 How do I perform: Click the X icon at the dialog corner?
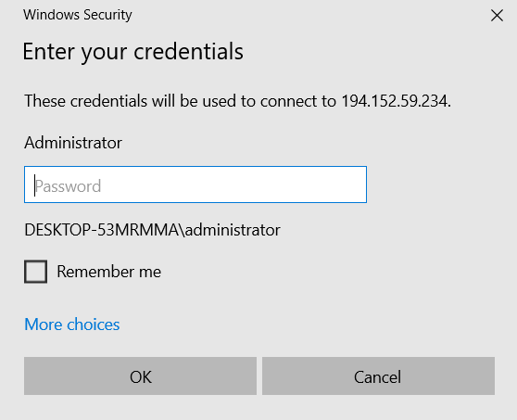point(497,15)
